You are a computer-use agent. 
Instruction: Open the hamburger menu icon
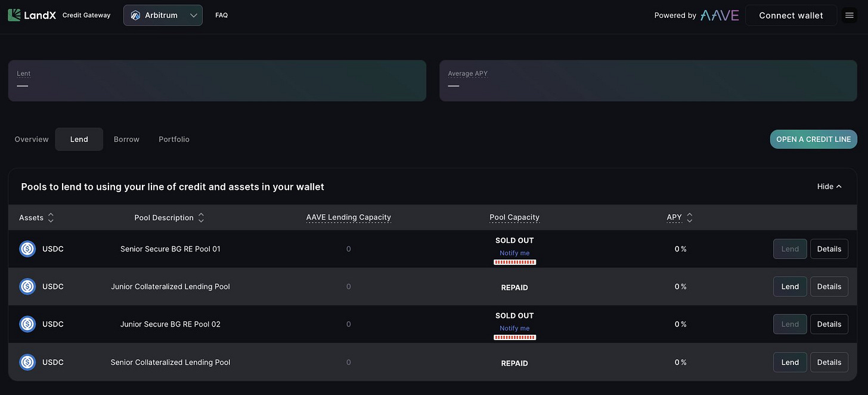(850, 16)
